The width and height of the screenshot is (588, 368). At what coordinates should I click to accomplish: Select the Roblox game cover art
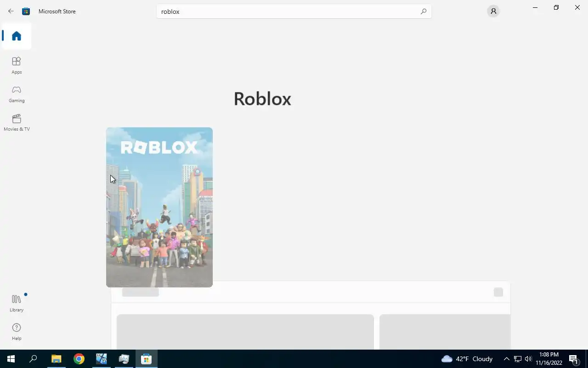[x=159, y=207]
